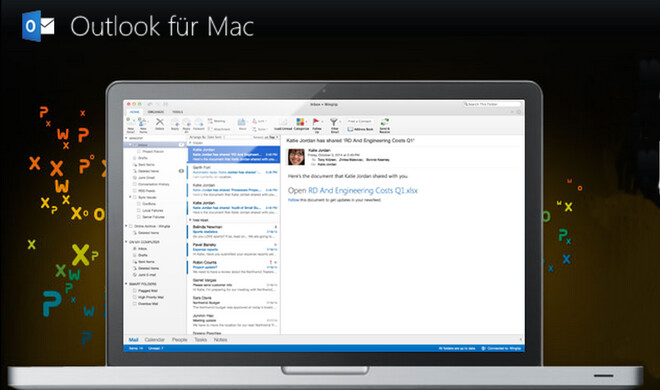Image resolution: width=660 pixels, height=390 pixels.
Task: Click Katie Jordan's sender photo
Action: pyautogui.click(x=296, y=157)
